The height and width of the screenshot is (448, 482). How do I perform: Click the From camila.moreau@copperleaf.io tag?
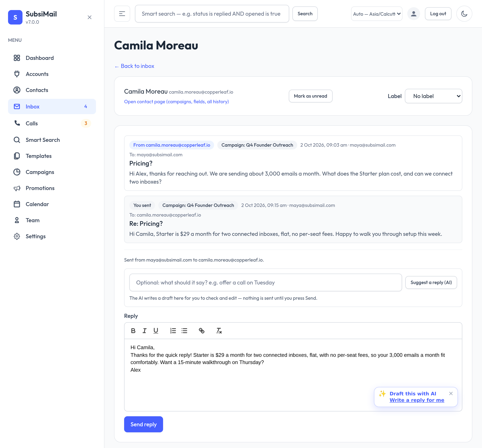tap(172, 145)
